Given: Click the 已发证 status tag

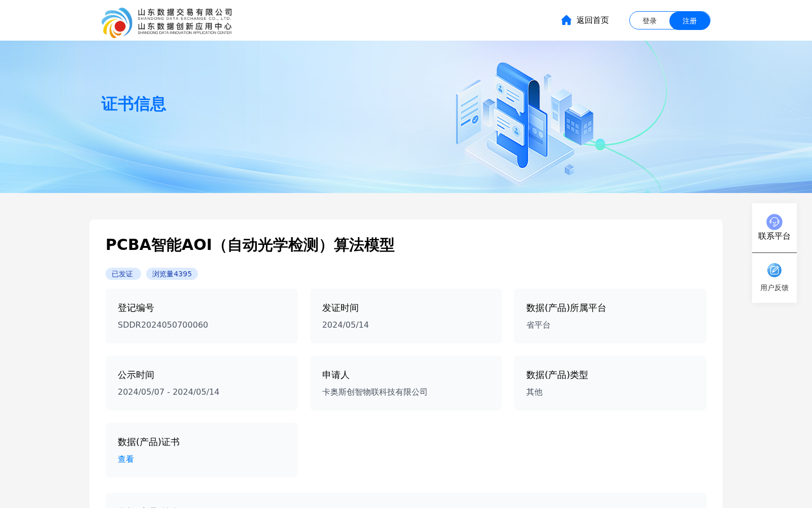Looking at the screenshot, I should 123,274.
